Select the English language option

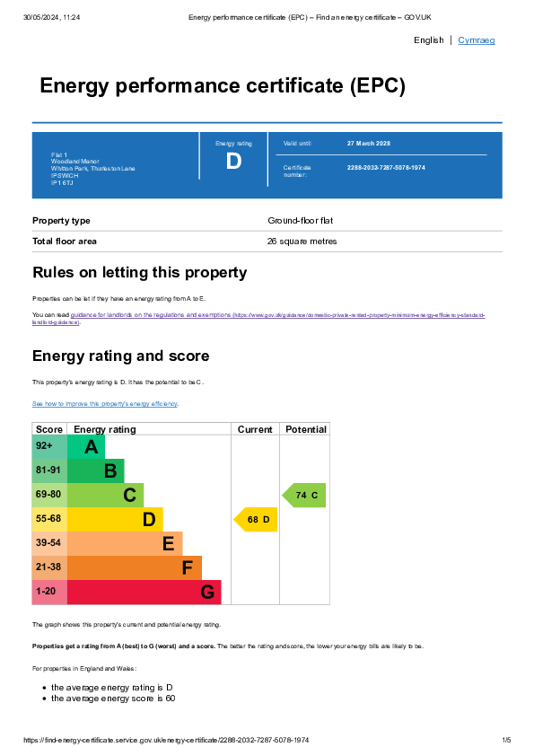[x=428, y=40]
